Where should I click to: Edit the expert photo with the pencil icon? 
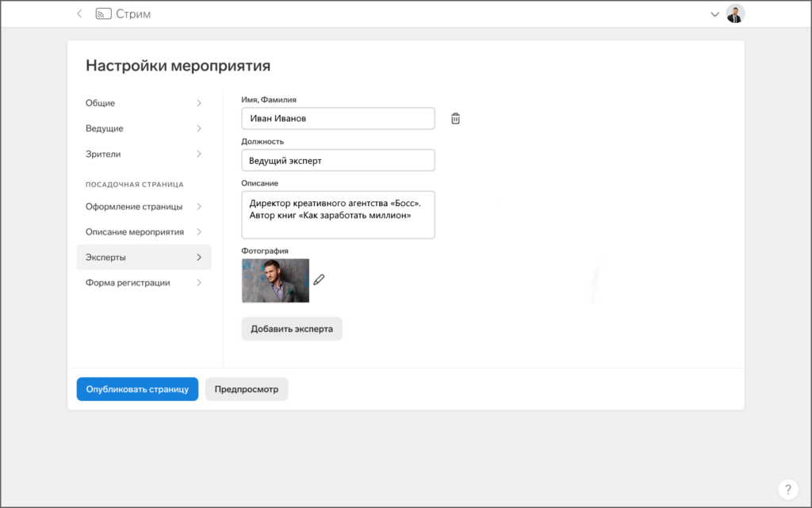click(x=319, y=280)
